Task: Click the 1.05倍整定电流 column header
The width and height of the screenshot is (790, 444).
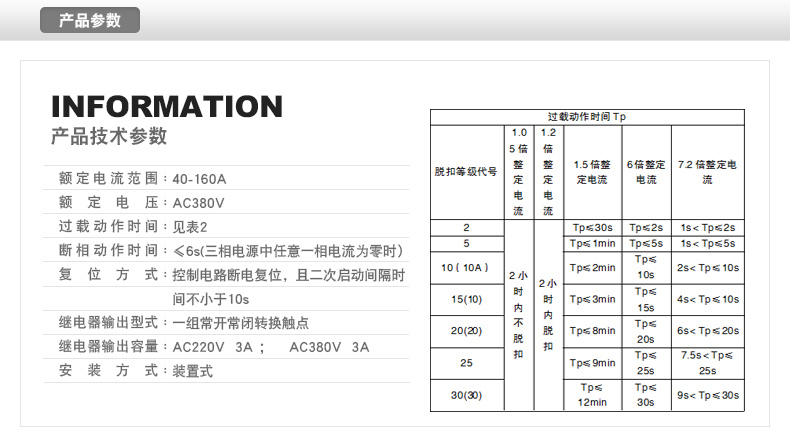Action: [x=518, y=172]
